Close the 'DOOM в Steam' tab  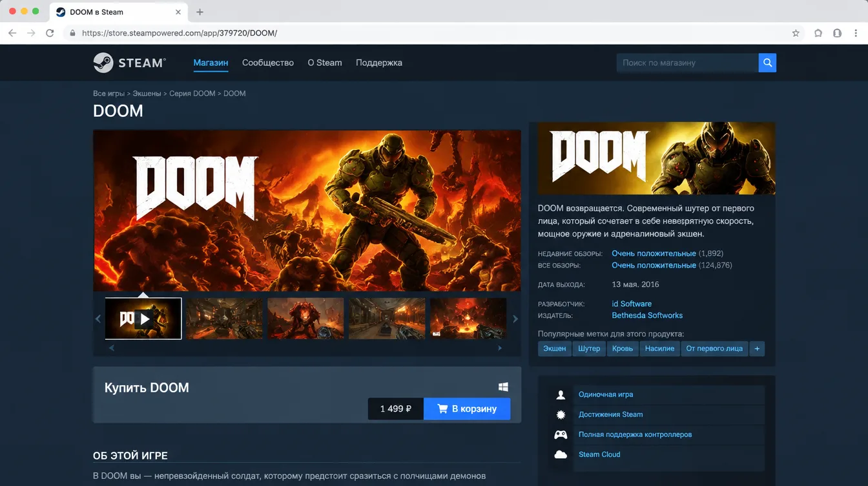point(178,12)
